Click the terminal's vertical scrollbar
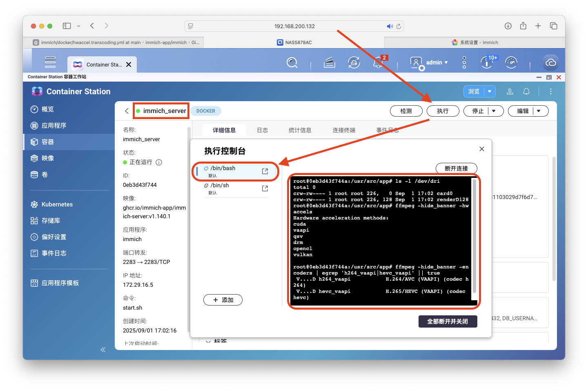This screenshot has height=390, width=588. pyautogui.click(x=474, y=237)
